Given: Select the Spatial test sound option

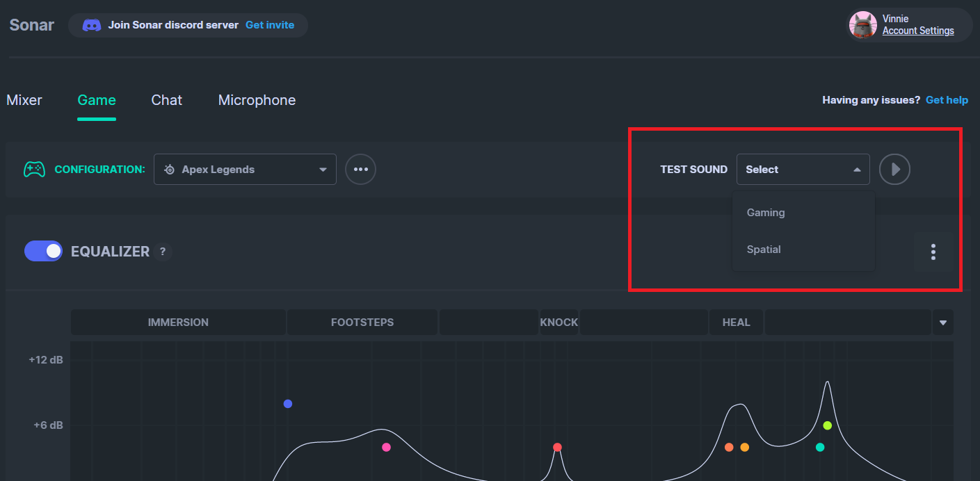Looking at the screenshot, I should click(x=763, y=249).
